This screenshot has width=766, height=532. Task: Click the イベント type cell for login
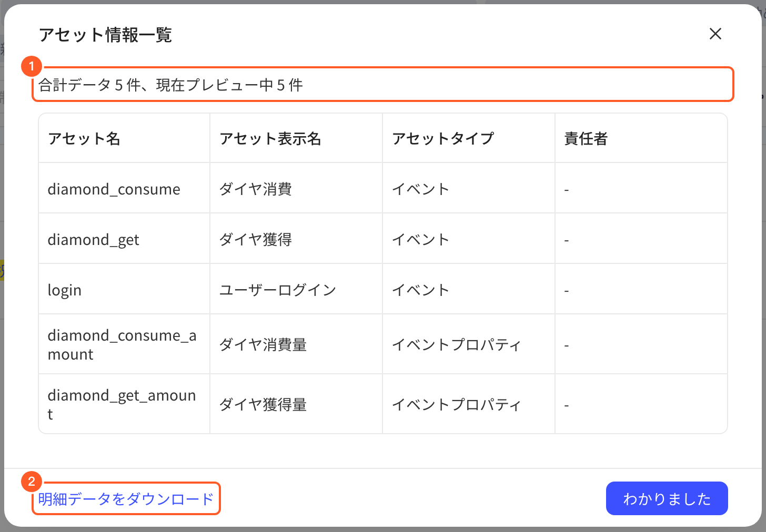tap(469, 290)
